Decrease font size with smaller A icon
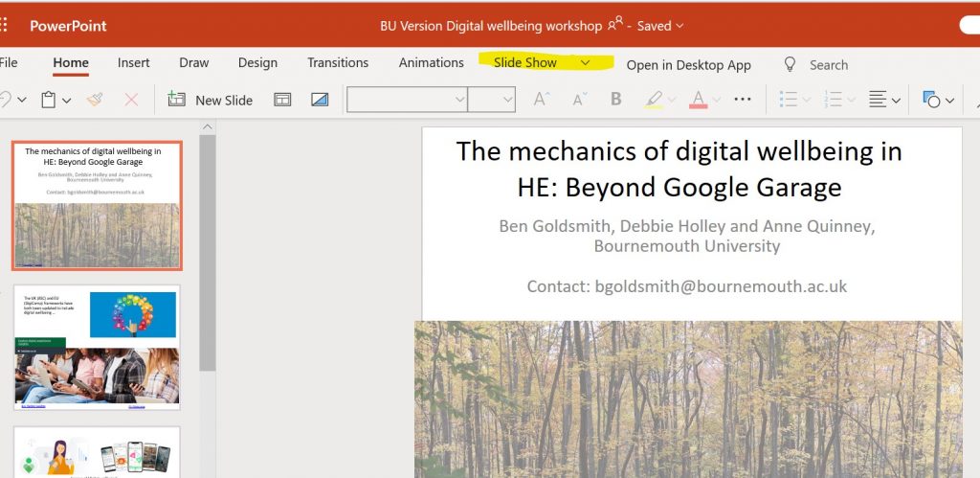Viewport: 980px width, 478px height. 579,100
